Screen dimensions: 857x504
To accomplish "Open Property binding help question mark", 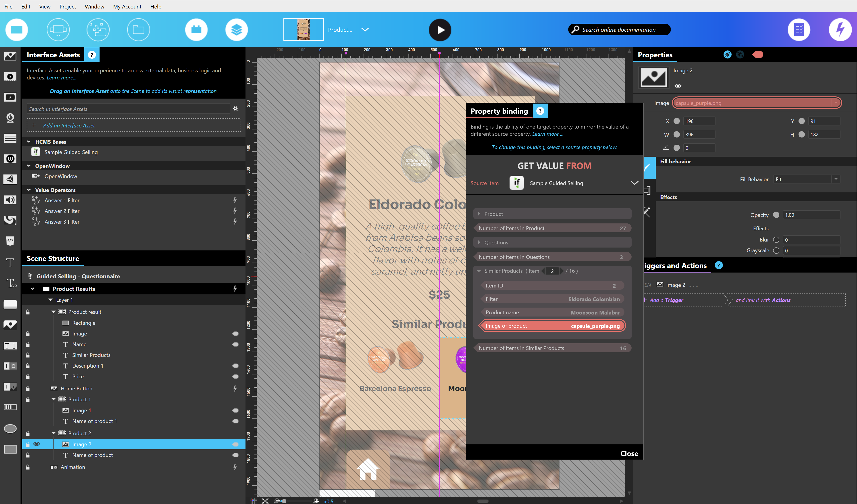I will [x=540, y=111].
